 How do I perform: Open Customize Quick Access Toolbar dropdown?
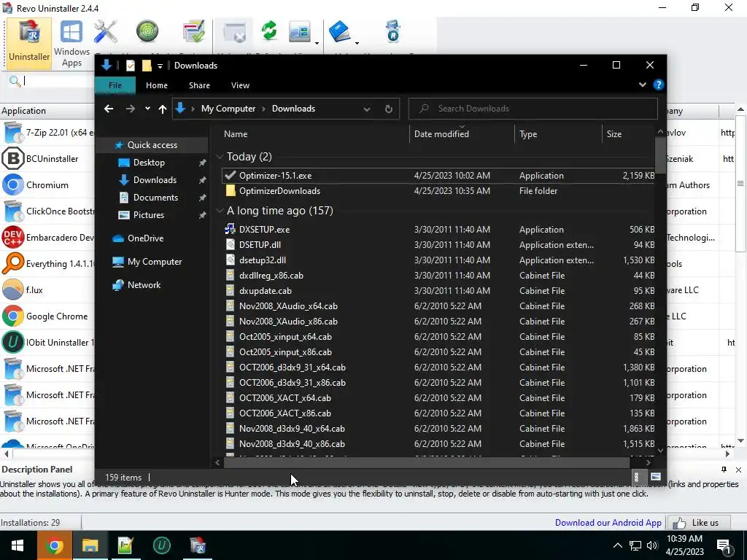click(160, 66)
